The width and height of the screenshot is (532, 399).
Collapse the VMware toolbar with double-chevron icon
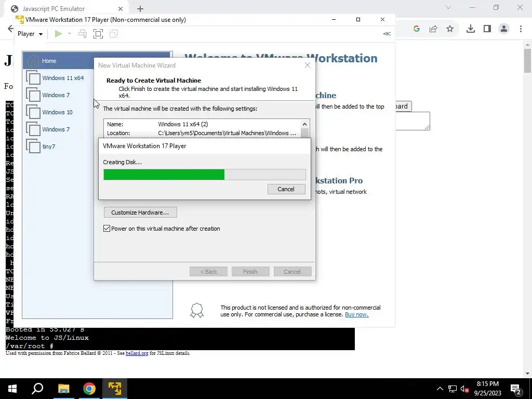click(x=387, y=34)
